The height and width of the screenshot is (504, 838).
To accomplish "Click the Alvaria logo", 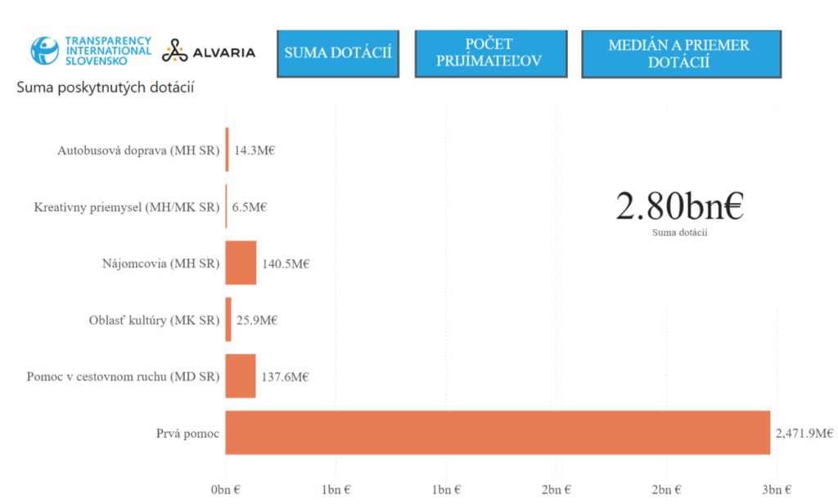I will point(209,52).
